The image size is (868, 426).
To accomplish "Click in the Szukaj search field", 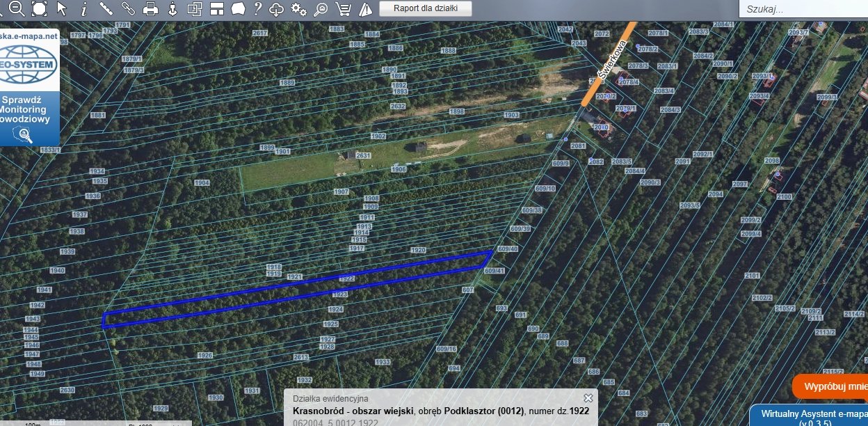I will coord(803,9).
